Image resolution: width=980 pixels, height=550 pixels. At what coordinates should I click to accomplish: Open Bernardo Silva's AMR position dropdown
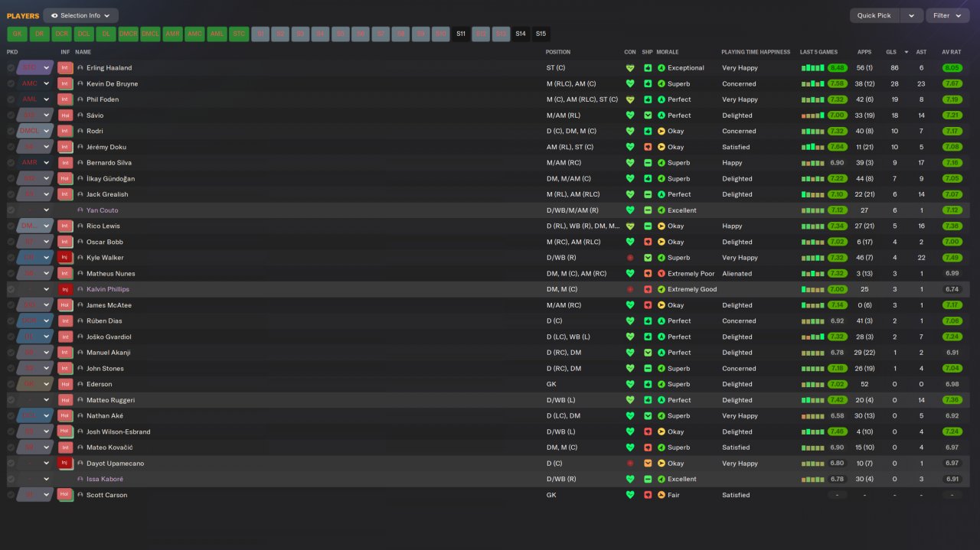[35, 163]
